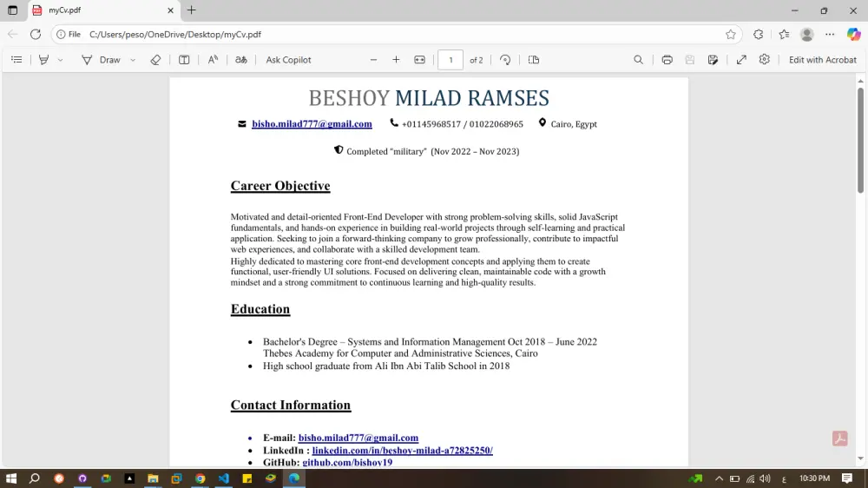Click header email bisho.milad777@gmail.com link
This screenshot has height=488, width=868.
click(312, 124)
